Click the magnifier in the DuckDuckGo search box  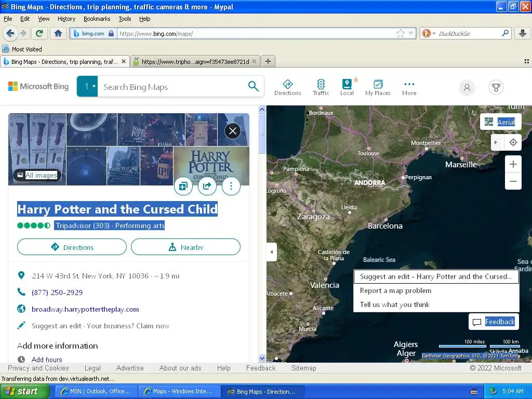click(505, 33)
